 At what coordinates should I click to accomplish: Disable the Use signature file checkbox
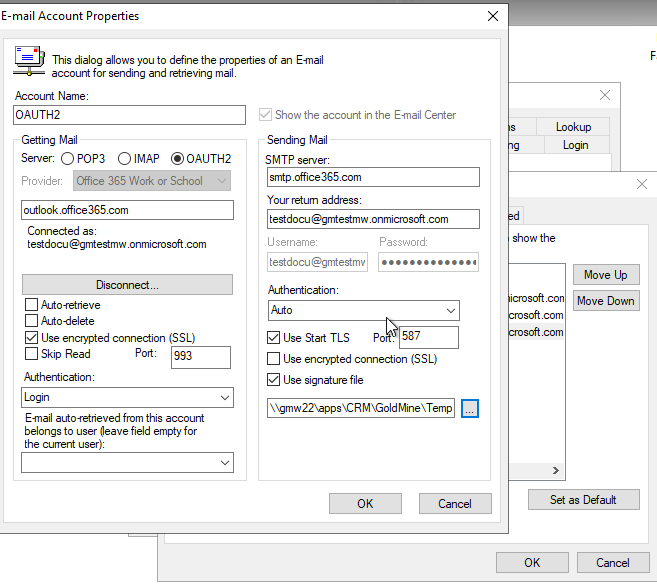(x=275, y=379)
